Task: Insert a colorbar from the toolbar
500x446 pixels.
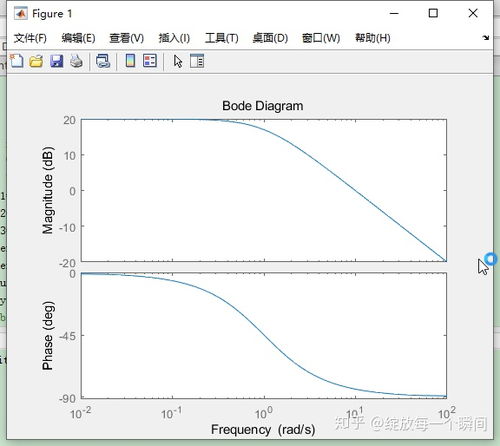Action: 130,61
